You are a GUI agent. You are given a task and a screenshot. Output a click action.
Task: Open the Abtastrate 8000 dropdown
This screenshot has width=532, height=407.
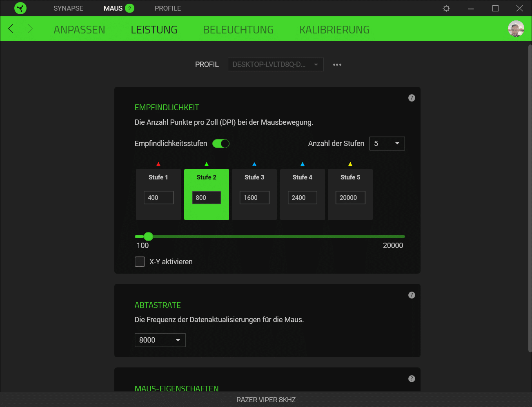[160, 340]
